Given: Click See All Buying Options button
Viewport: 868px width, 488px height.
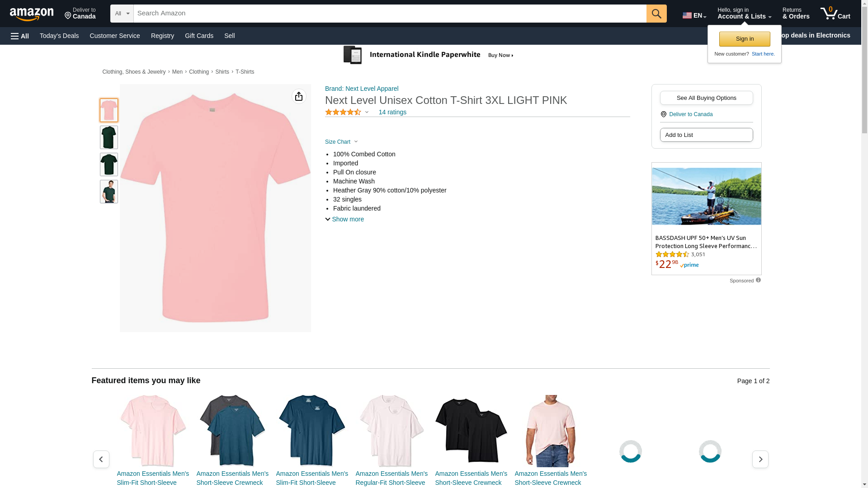Looking at the screenshot, I should click(706, 98).
